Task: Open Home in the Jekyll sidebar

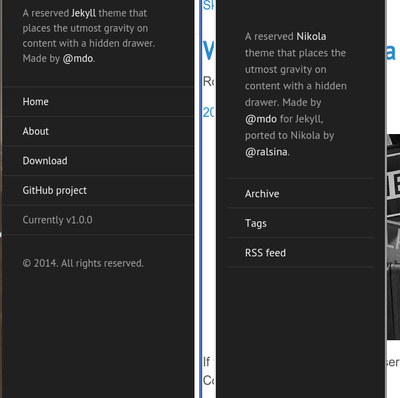Action: (98, 102)
